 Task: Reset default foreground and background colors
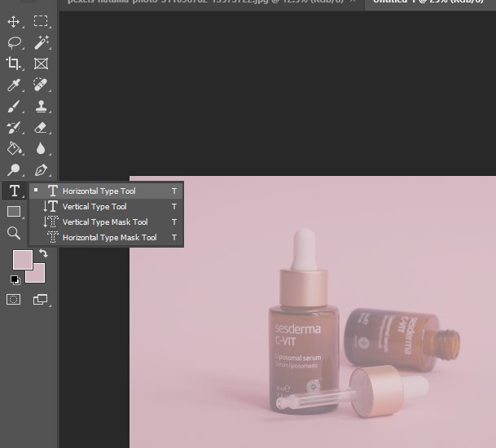15,280
